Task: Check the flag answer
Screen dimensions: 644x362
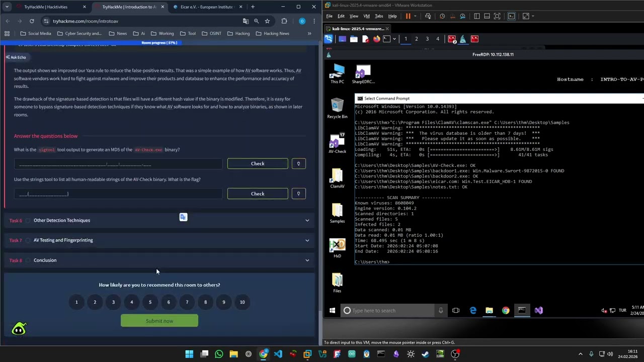Action: coord(258,194)
